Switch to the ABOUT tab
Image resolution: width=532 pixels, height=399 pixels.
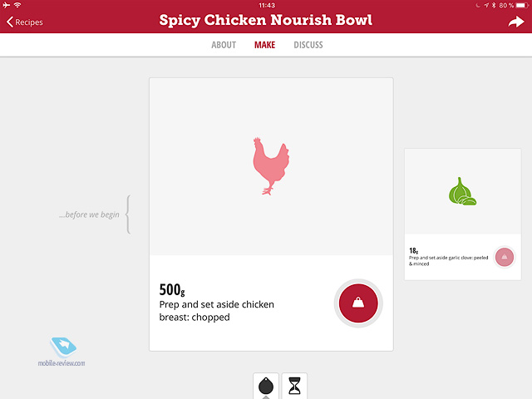[x=224, y=45]
